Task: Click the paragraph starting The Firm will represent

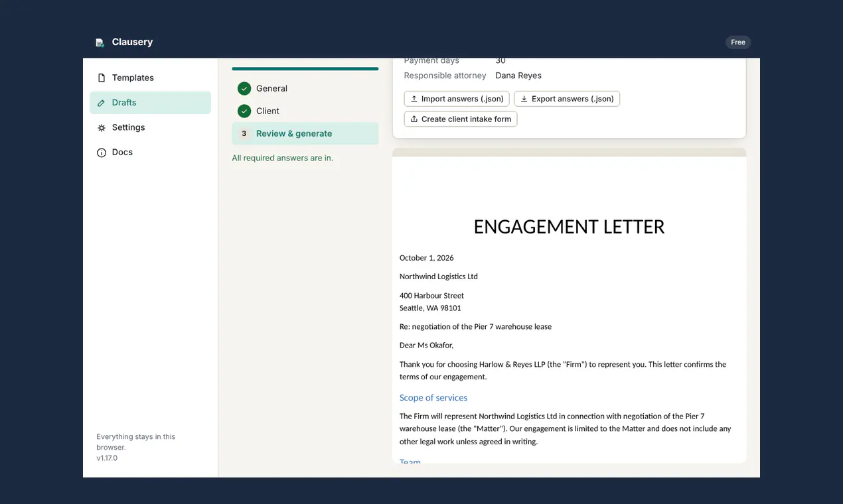Action: pyautogui.click(x=566, y=429)
